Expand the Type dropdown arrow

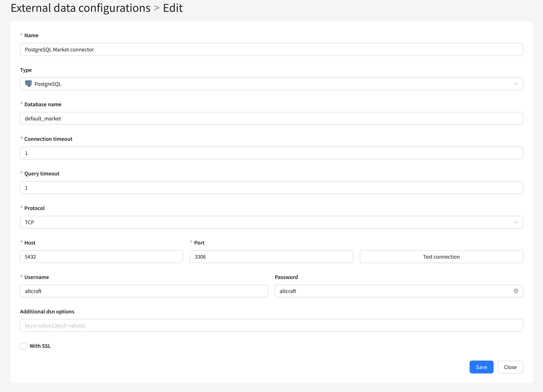pos(516,84)
